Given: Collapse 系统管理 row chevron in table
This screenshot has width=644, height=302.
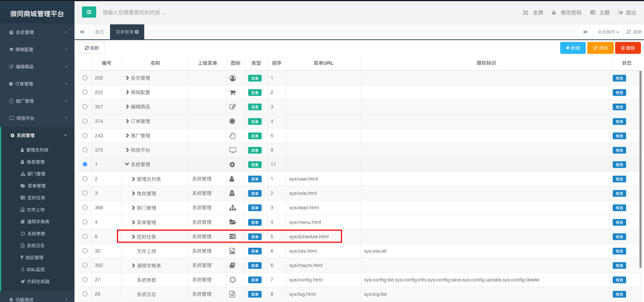Looking at the screenshot, I should [127, 164].
